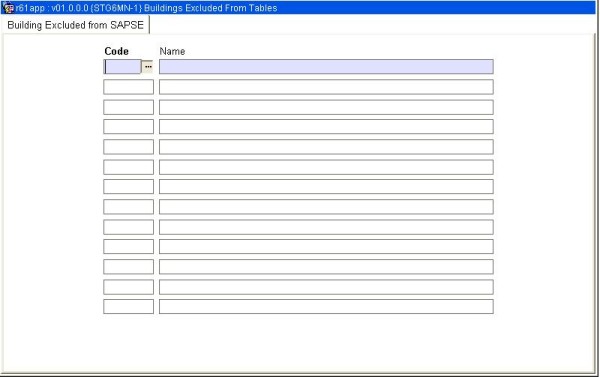Click the Name column header label
The image size is (600, 377).
(x=172, y=51)
